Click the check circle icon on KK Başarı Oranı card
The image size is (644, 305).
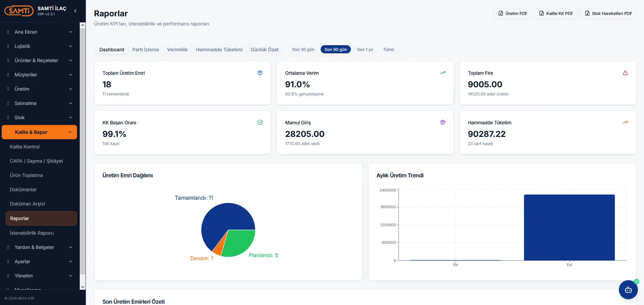[260, 122]
